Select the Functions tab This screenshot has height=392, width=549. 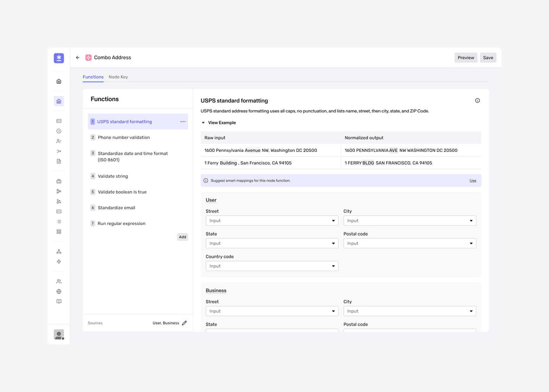click(93, 77)
